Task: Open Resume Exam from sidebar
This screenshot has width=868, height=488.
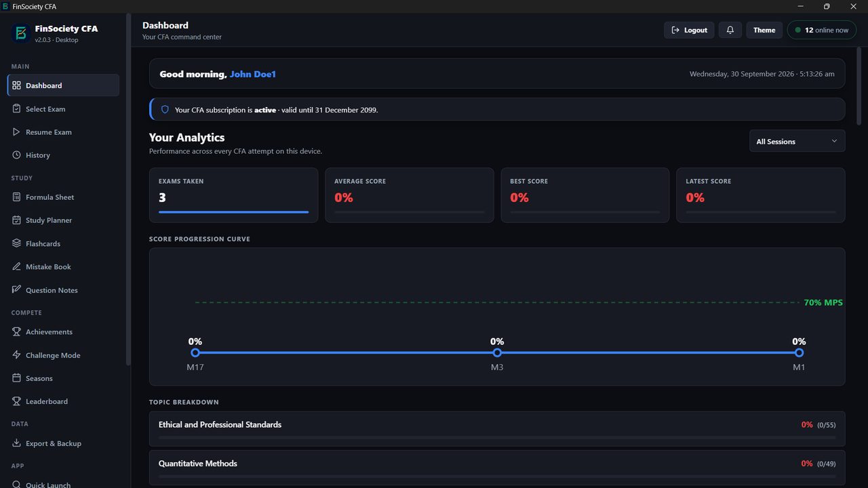Action: [x=63, y=131]
